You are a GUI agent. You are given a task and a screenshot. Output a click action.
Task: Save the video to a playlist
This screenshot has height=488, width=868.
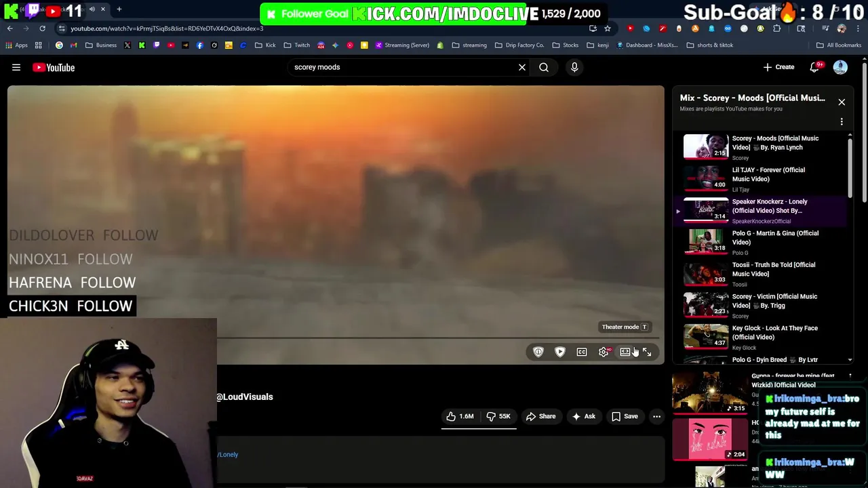click(625, 416)
